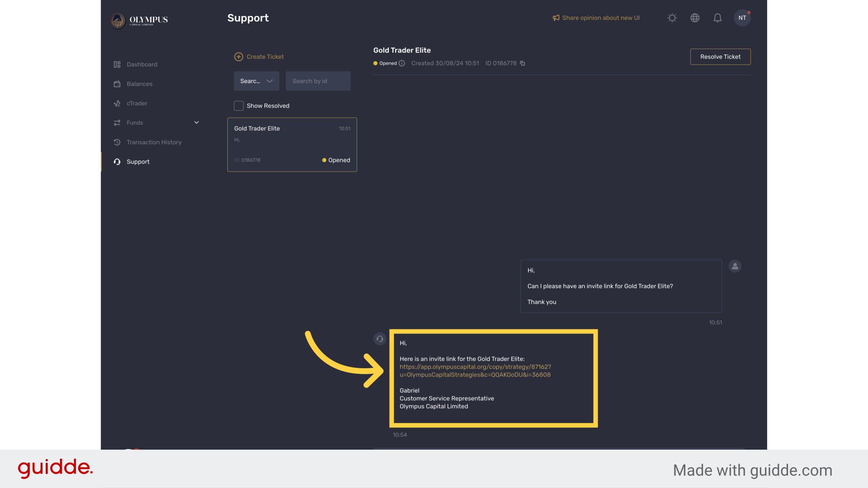Click Share opinion about new UI link
This screenshot has width=868, height=488.
click(600, 18)
